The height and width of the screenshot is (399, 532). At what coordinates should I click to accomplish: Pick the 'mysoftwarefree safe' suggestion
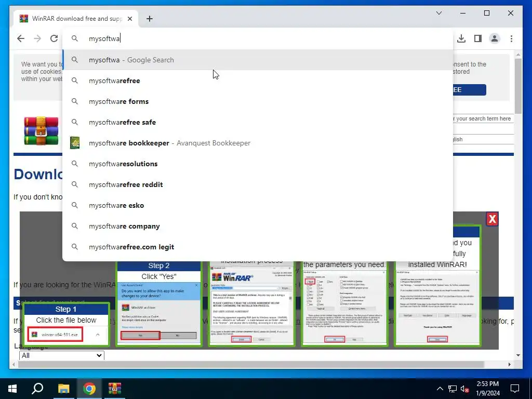[258, 122]
